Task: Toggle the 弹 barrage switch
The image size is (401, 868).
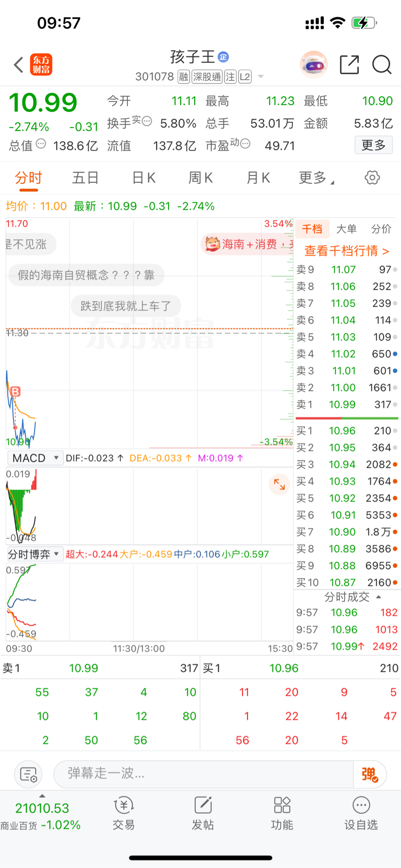Action: point(370,774)
